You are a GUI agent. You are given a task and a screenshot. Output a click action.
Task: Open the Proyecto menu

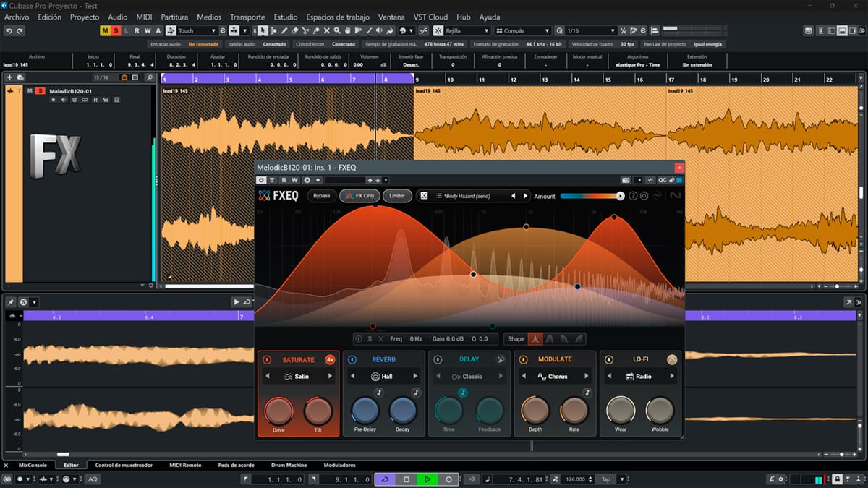[x=85, y=17]
